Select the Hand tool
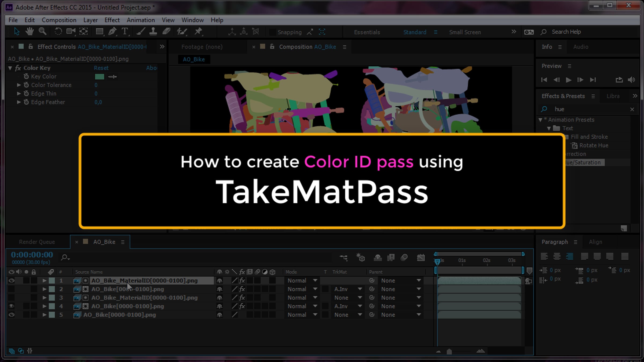This screenshot has width=644, height=362. (30, 32)
